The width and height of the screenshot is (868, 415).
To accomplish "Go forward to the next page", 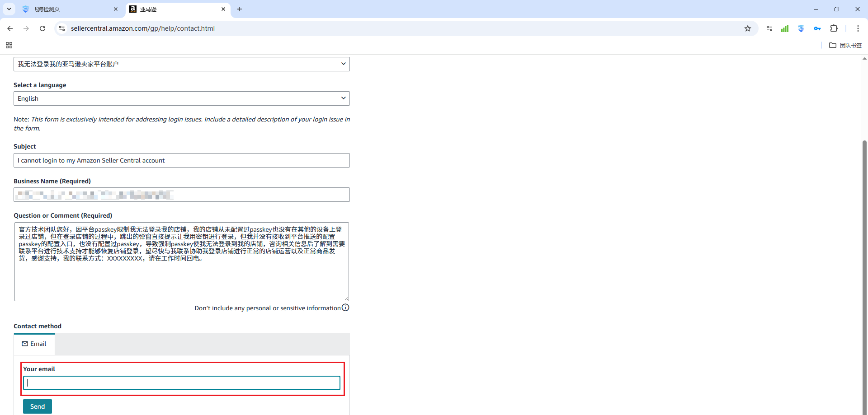I will pyautogui.click(x=26, y=28).
